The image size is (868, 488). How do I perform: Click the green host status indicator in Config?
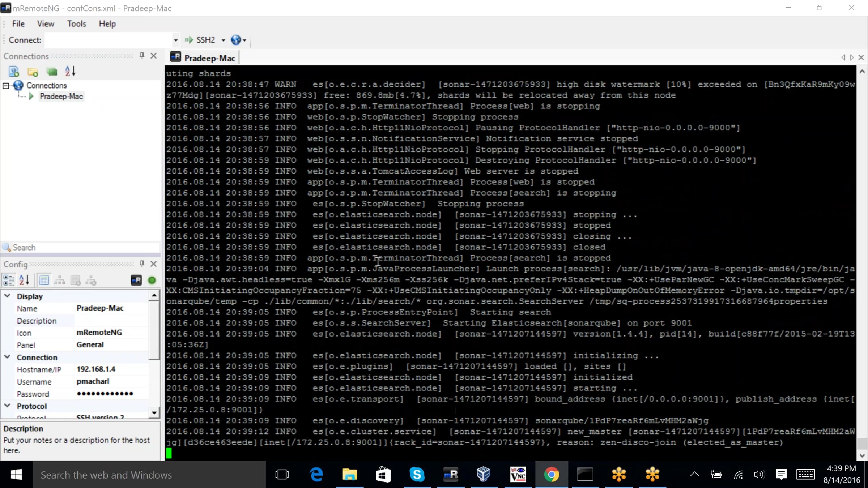(152, 280)
